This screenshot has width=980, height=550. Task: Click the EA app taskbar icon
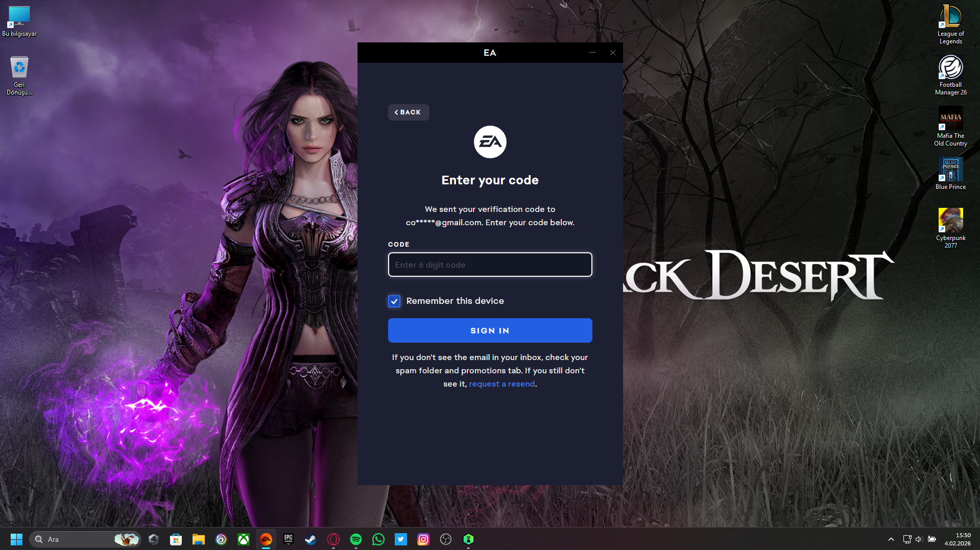[x=266, y=539]
